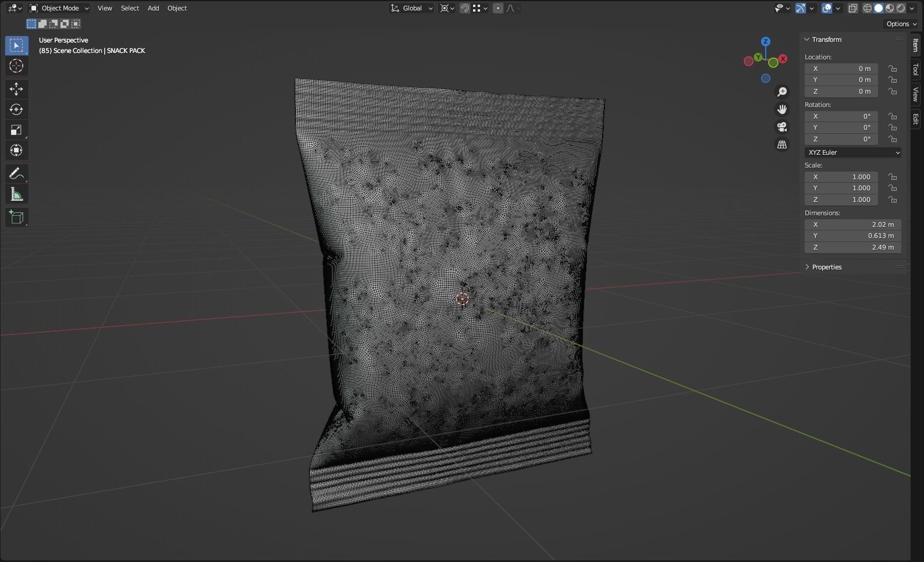Choose the Annotate pencil tool

click(x=16, y=173)
